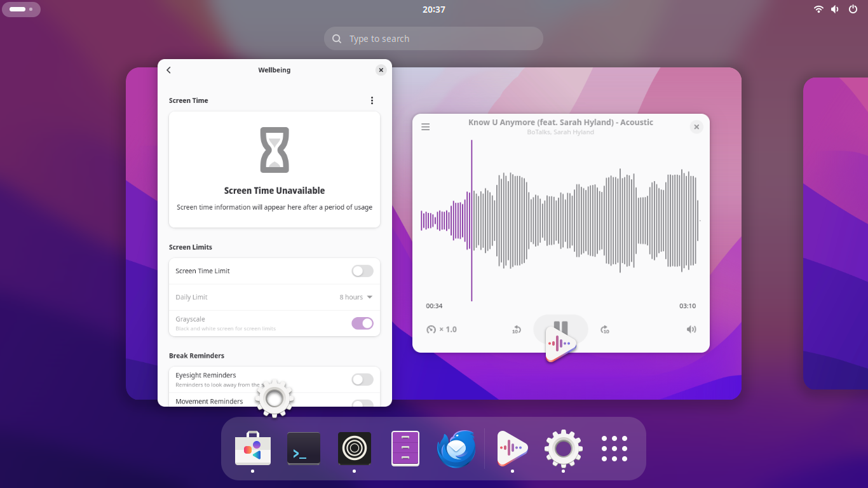Viewport: 868px width, 488px height.
Task: Open the concentric-circle app in the dock
Action: coord(355,448)
